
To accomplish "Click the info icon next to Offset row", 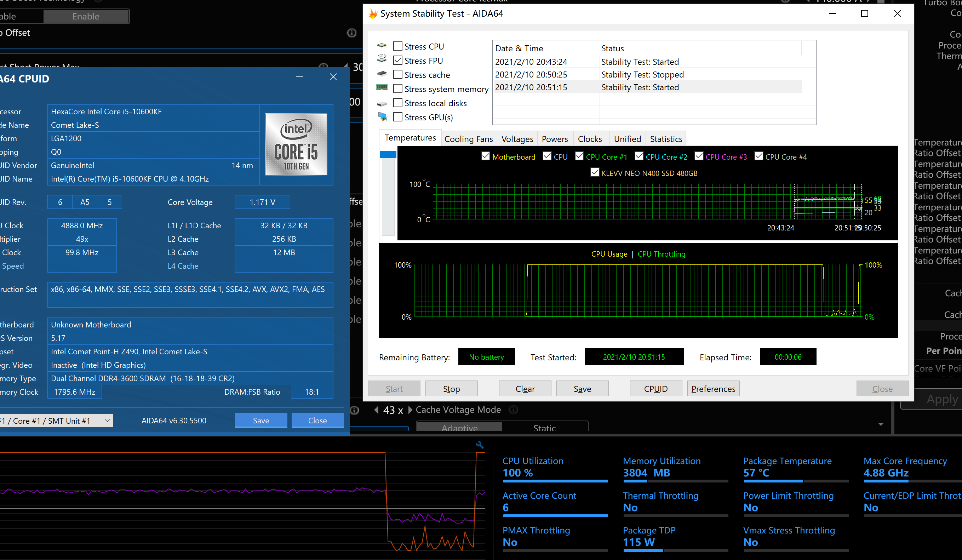I will coord(351,33).
